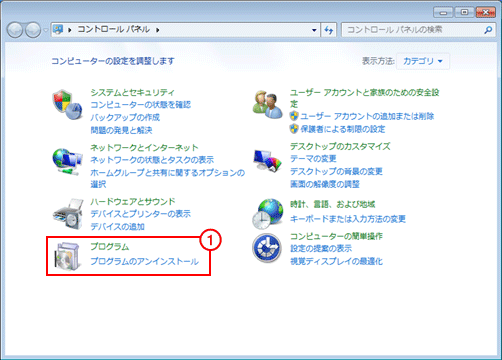Open 保護者による制限の設定 link
This screenshot has height=360, width=502.
[x=343, y=129]
